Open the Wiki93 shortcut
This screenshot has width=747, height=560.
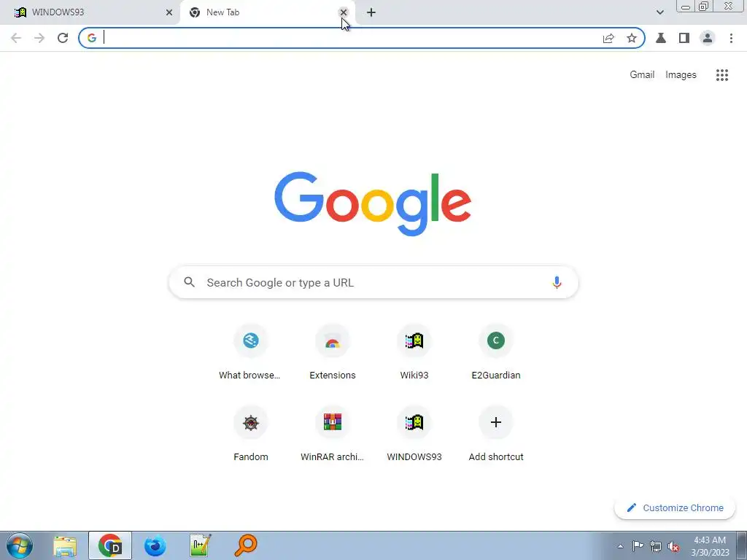point(414,352)
